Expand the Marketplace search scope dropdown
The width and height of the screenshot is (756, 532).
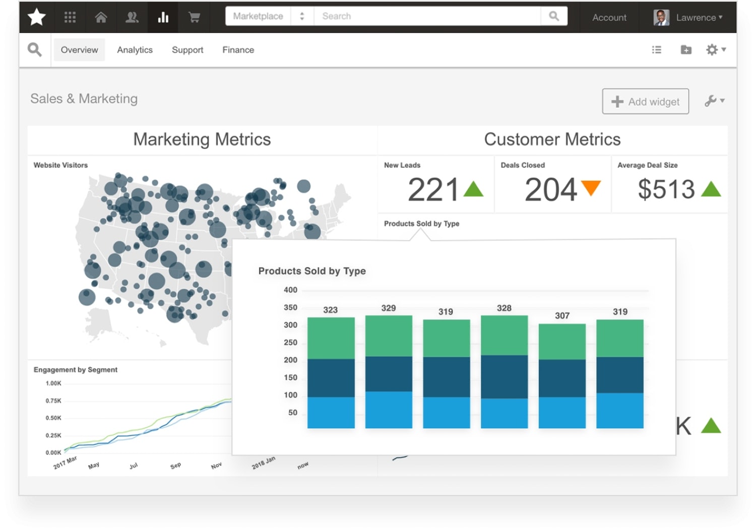[x=269, y=16]
